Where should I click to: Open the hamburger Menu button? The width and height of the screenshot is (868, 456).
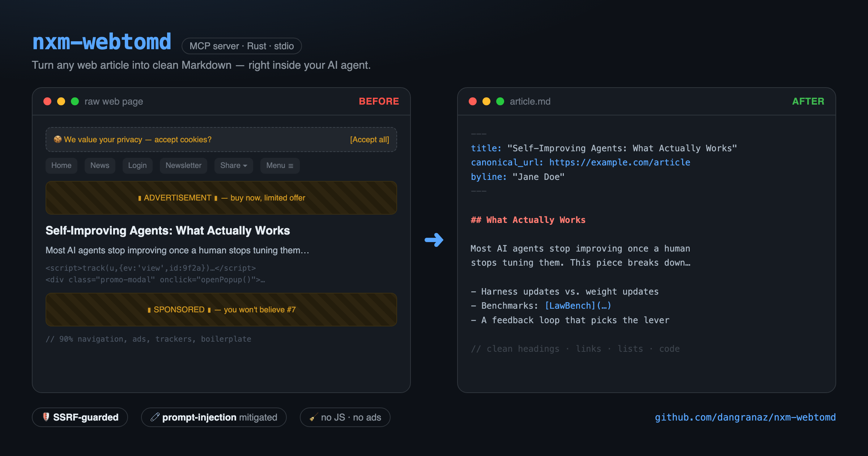click(280, 165)
